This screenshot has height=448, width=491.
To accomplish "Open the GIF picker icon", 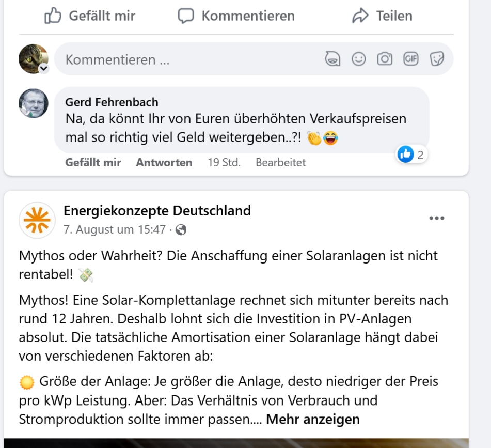I will point(411,59).
